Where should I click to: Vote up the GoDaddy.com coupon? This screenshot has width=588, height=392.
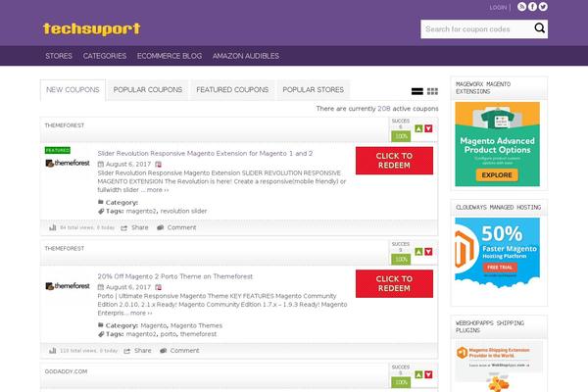(x=418, y=374)
